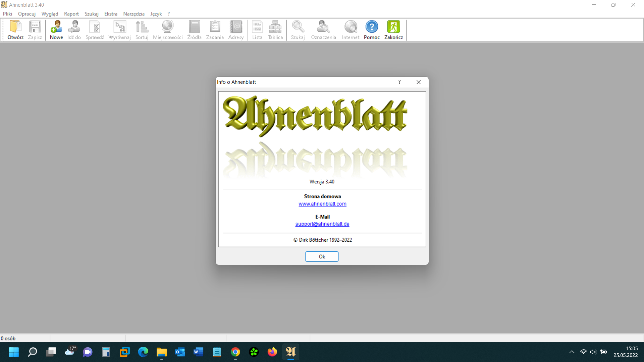Open the Wygląd menu
The image size is (644, 362).
pyautogui.click(x=50, y=14)
